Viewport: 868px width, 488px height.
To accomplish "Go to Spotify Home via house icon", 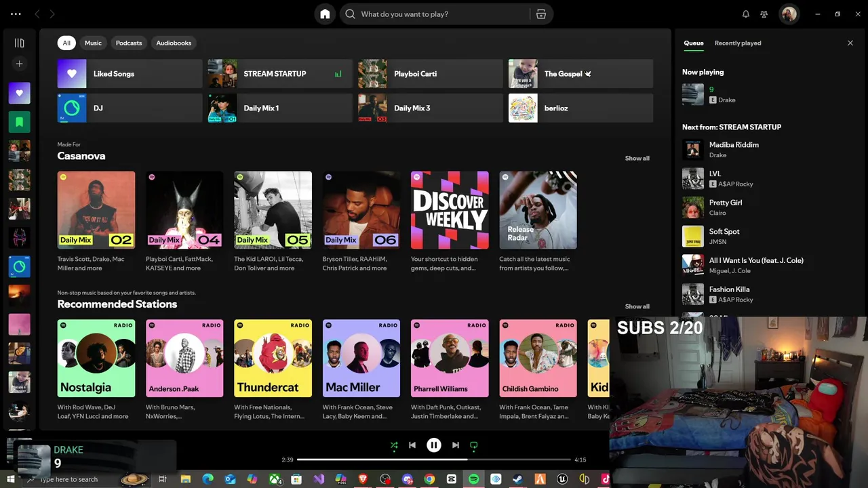I will [325, 14].
